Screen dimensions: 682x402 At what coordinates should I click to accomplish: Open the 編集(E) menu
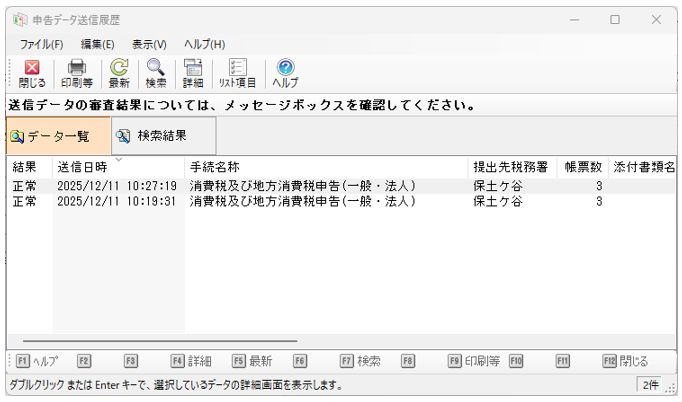(x=97, y=44)
